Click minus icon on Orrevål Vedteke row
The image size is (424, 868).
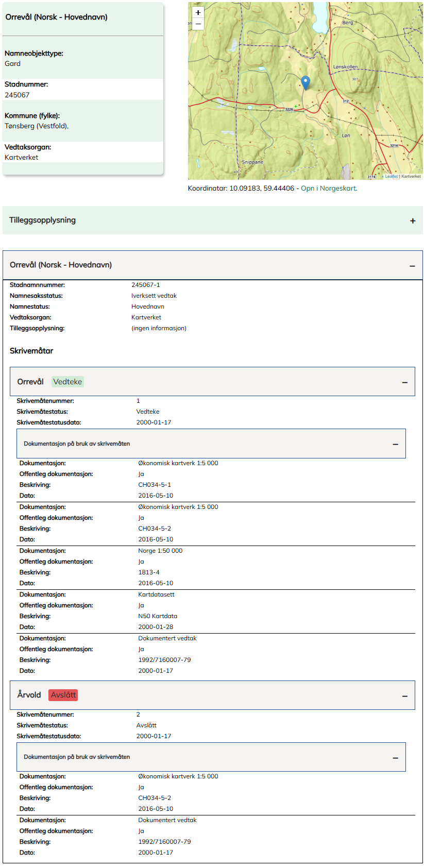(x=405, y=382)
